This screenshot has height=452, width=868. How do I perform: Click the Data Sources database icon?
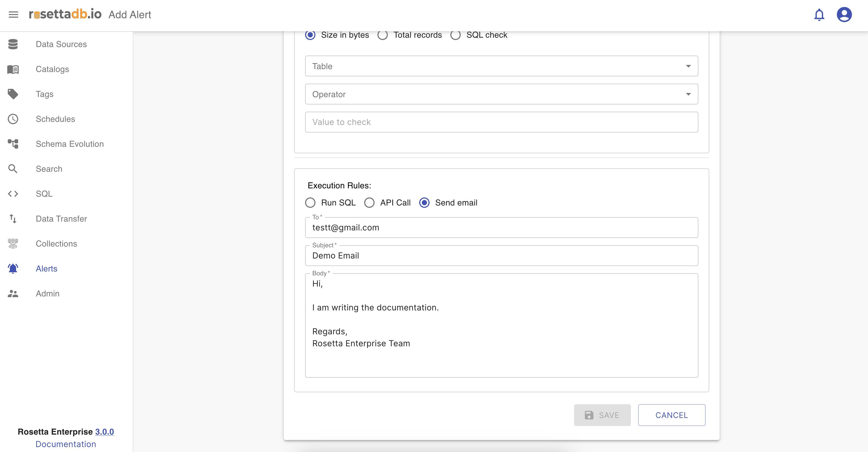13,44
